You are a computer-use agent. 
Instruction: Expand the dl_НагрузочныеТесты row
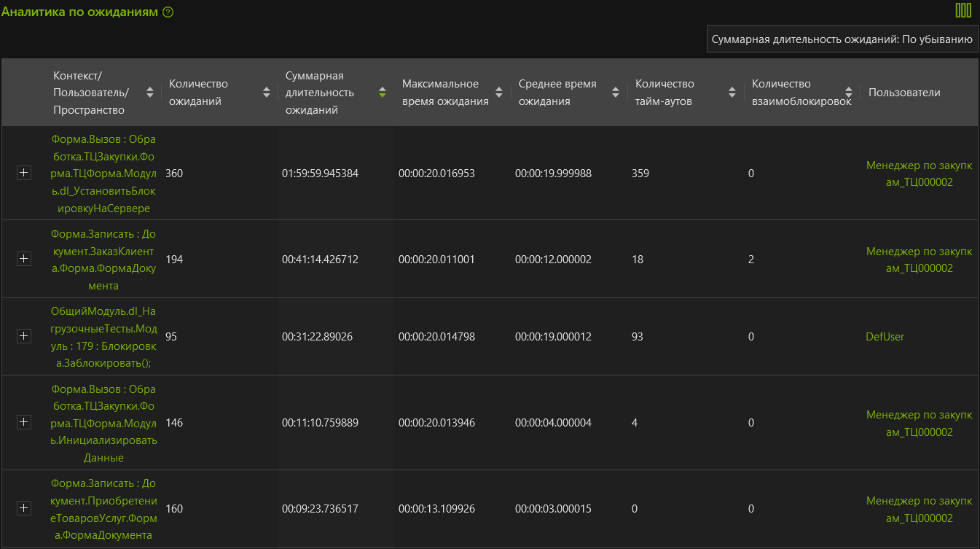point(24,336)
